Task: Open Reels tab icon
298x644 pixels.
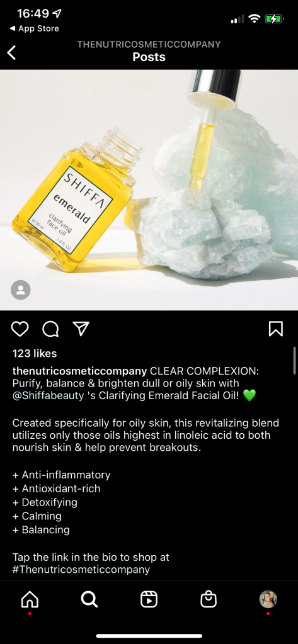Action: point(149,600)
